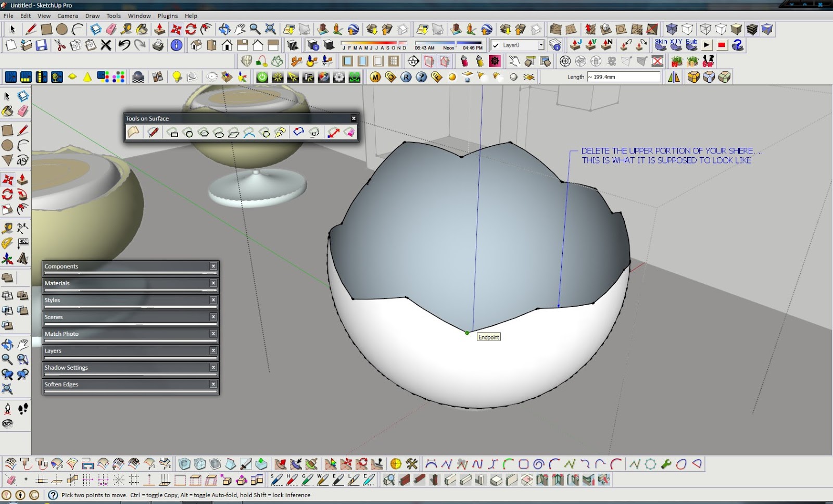Close the Tools on Surface toolbar
Image resolution: width=833 pixels, height=504 pixels.
coord(354,118)
